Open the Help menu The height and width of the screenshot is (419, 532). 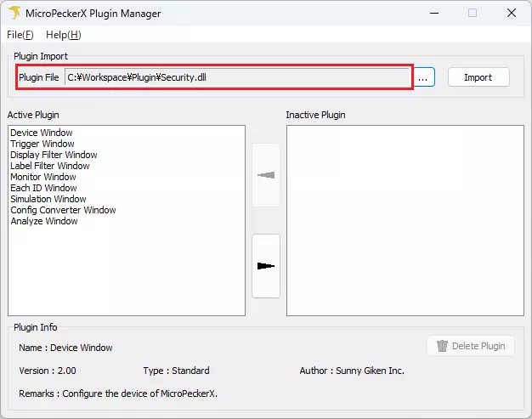[x=64, y=35]
